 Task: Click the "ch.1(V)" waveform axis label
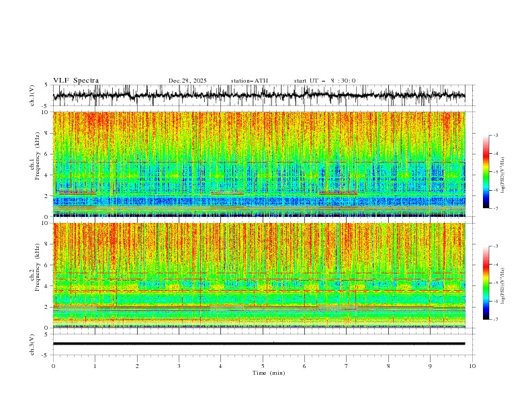[32, 95]
